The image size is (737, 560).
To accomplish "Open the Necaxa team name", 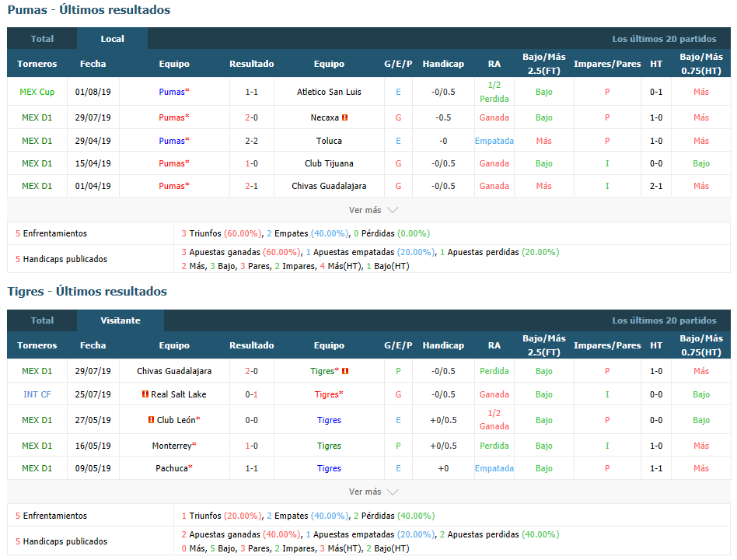I will click(x=325, y=117).
